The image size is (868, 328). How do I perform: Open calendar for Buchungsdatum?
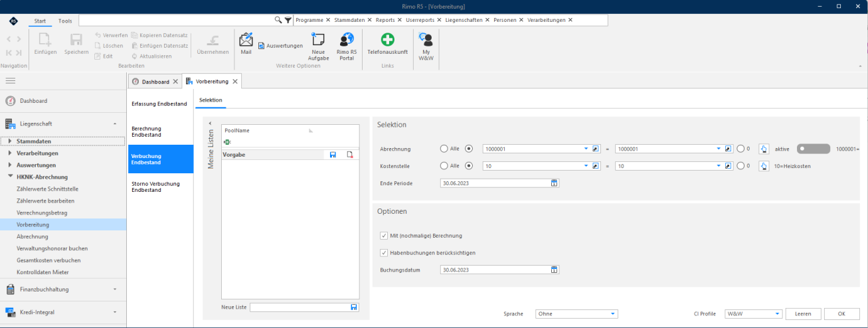pos(554,270)
